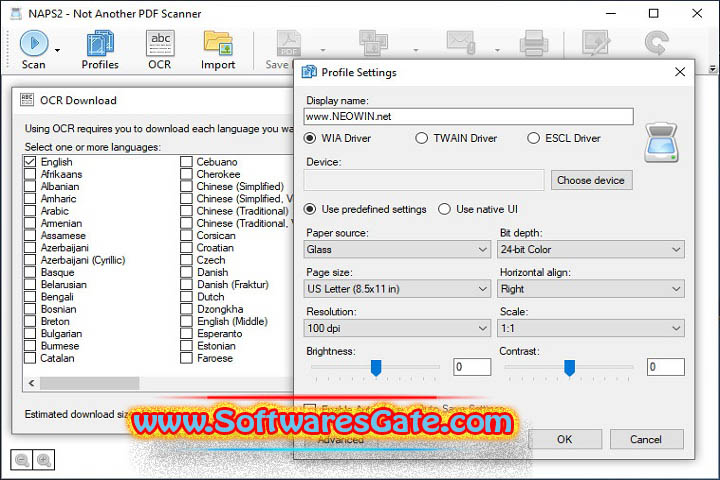Select Use native UI option

point(444,209)
